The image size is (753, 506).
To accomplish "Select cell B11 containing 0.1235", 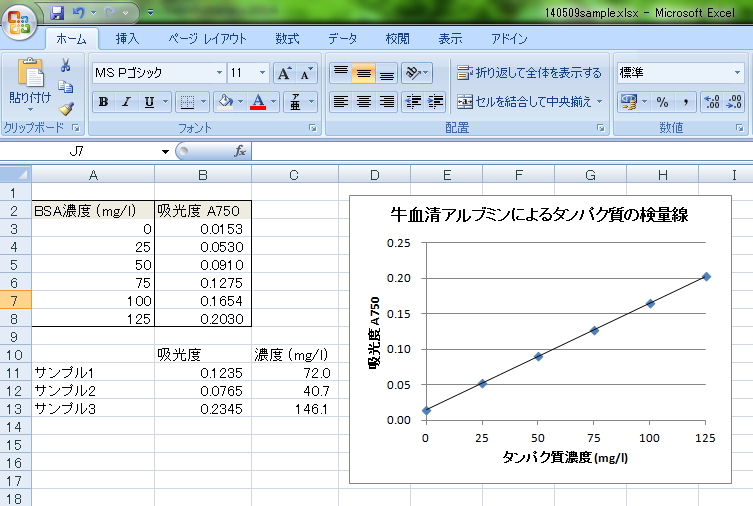I will pyautogui.click(x=202, y=372).
